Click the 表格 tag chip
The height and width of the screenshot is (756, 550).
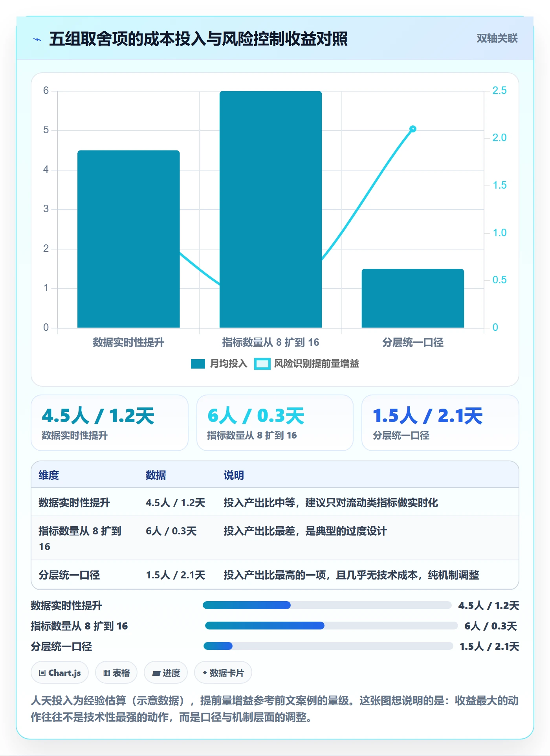[116, 673]
